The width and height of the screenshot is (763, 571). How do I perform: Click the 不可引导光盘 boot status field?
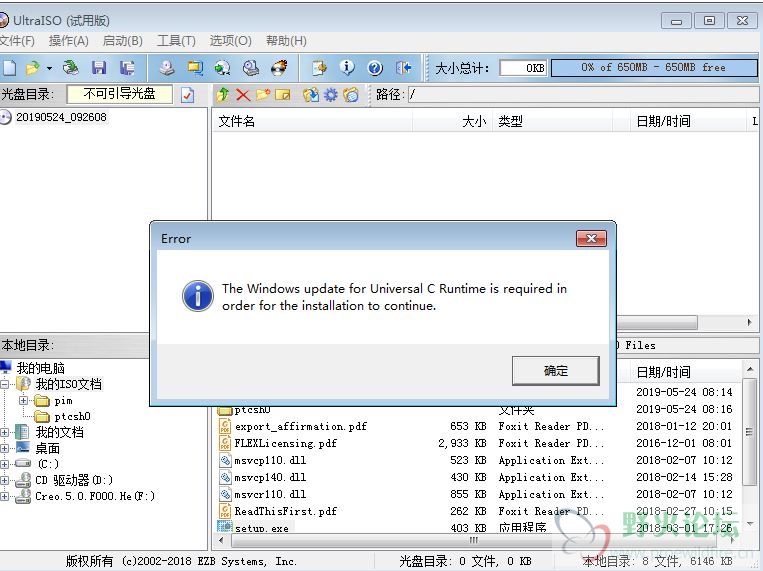click(x=120, y=94)
